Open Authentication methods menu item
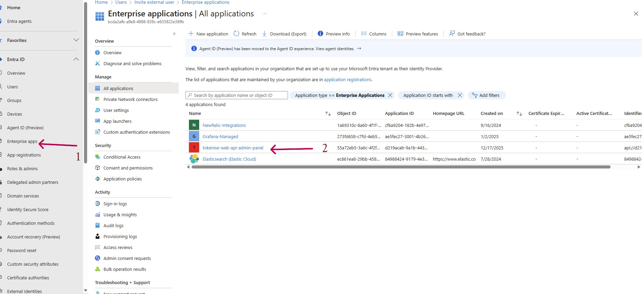Viewport: 644px width, 294px height. pyautogui.click(x=31, y=223)
